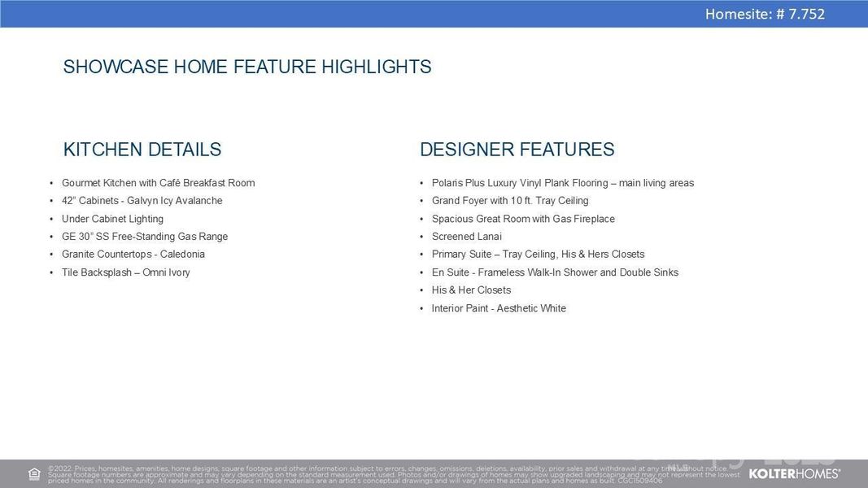Viewport: 868px width, 488px height.
Task: Select Polaris Plus Luxury Vinyl Plank Flooring line
Action: pos(562,183)
